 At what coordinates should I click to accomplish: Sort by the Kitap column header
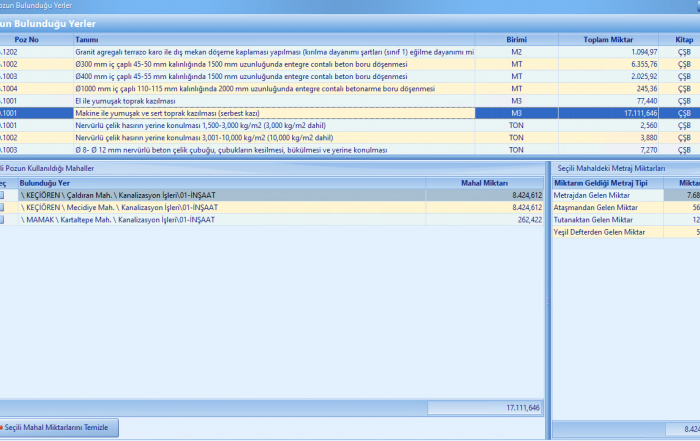683,39
